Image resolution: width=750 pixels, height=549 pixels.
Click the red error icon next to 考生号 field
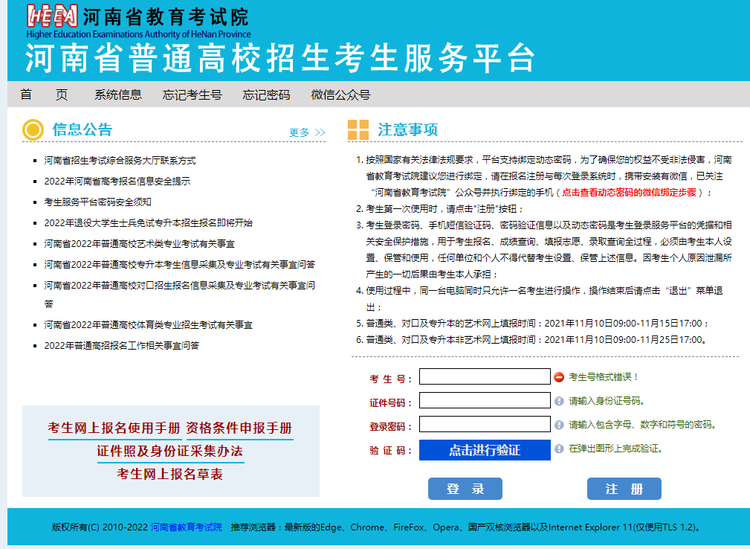559,377
